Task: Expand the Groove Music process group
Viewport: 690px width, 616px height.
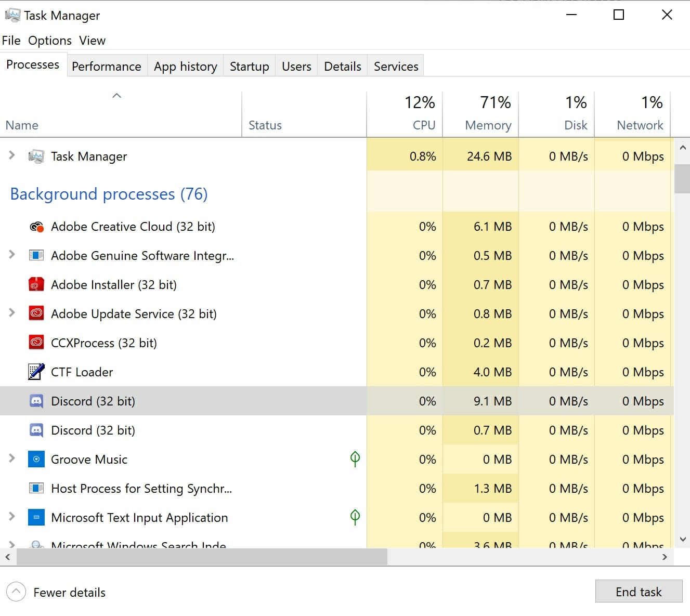Action: coord(11,459)
